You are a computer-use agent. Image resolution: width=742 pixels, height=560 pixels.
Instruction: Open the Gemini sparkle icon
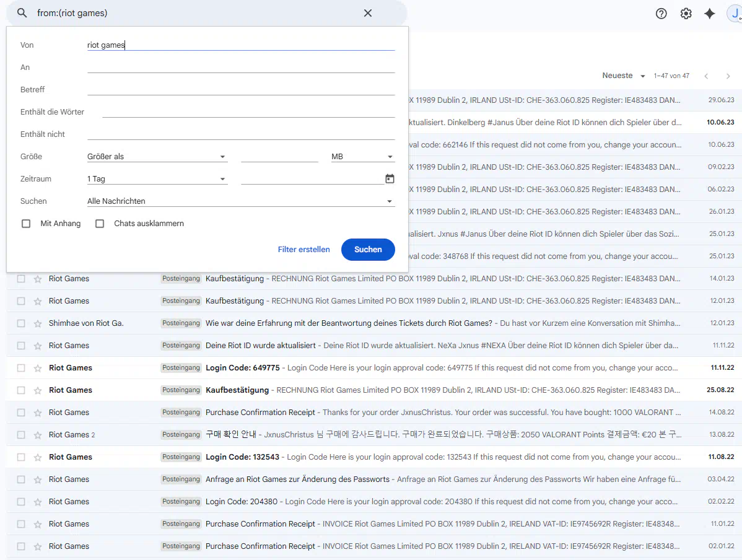click(x=709, y=13)
